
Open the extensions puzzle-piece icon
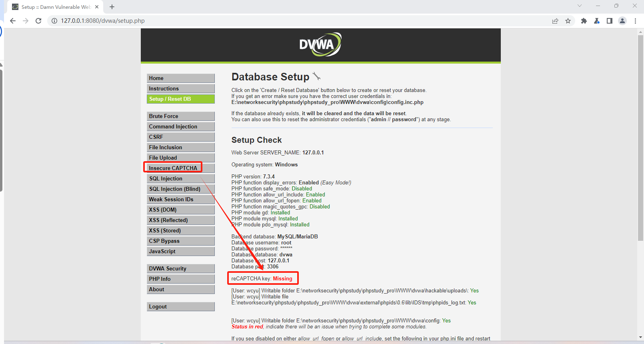pyautogui.click(x=584, y=21)
